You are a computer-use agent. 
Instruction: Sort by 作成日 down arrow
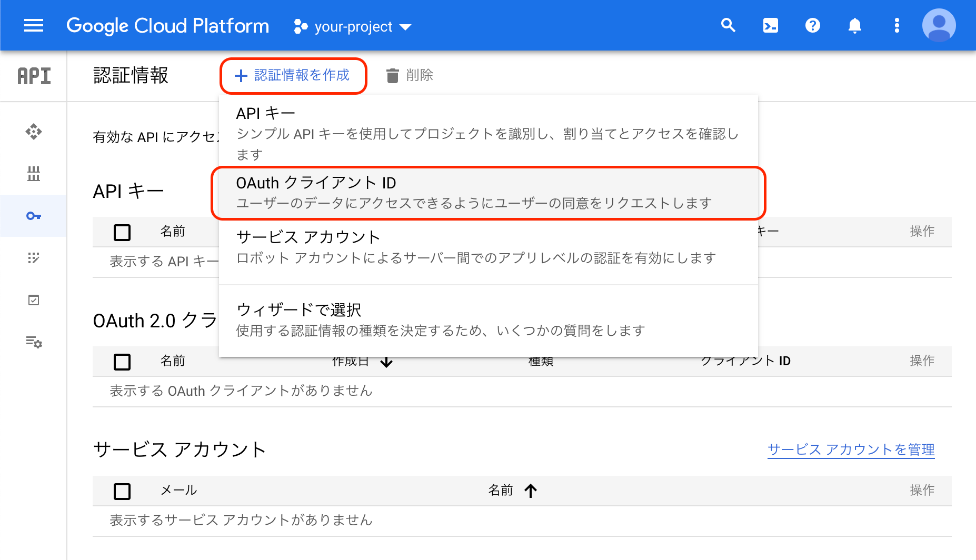[386, 362]
